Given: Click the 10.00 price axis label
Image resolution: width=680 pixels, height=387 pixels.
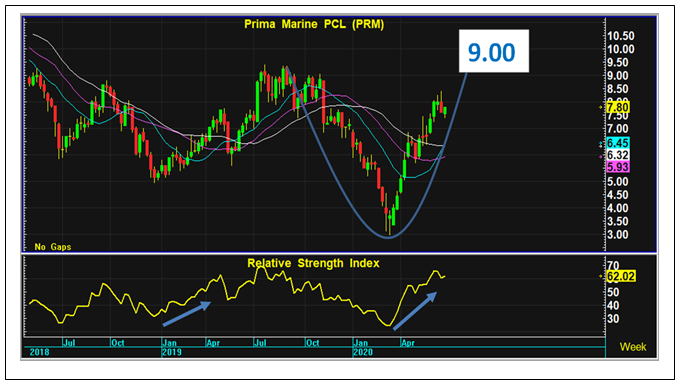Looking at the screenshot, I should click(621, 49).
